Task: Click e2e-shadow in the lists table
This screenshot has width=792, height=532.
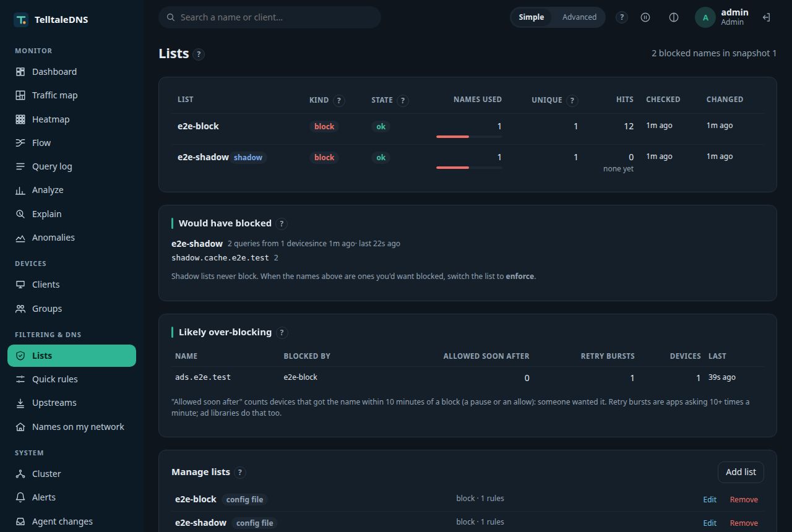Action: point(203,157)
